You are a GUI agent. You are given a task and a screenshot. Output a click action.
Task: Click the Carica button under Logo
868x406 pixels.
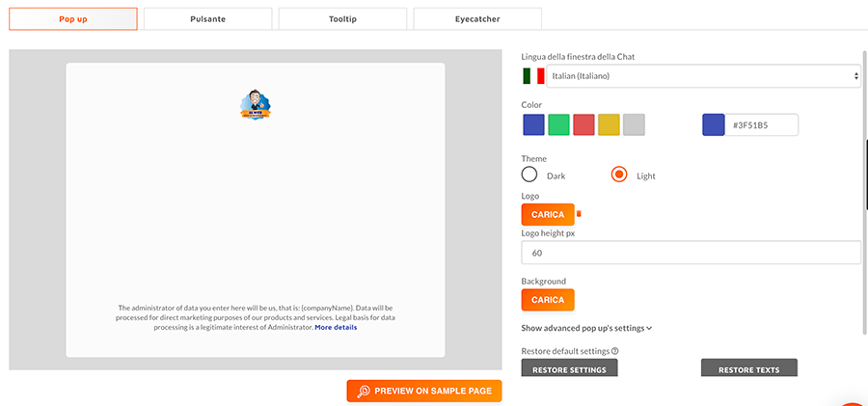click(548, 214)
